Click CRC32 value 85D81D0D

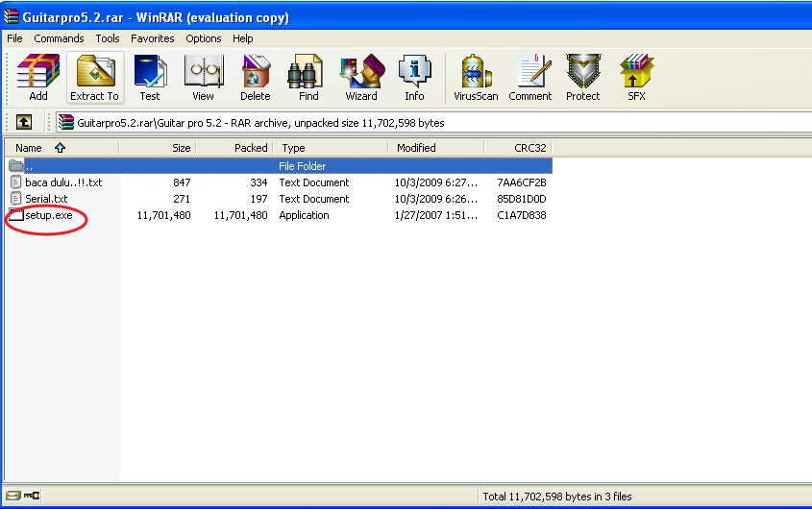[522, 199]
